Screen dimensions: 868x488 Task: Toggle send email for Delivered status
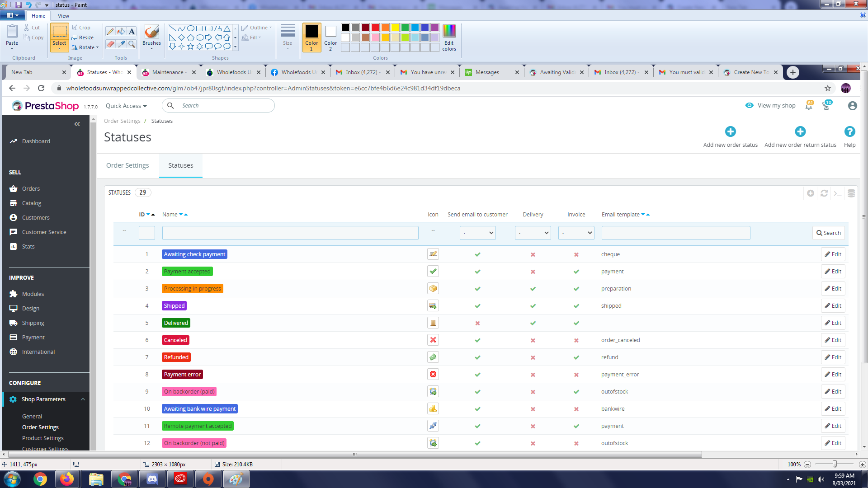[477, 324]
